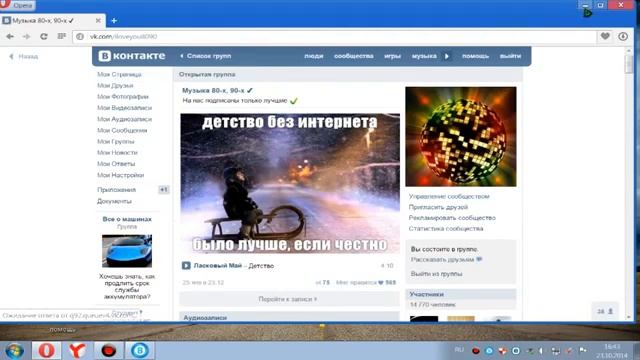This screenshot has height=360, width=640.
Task: Open Приложения in sidebar
Action: 116,190
